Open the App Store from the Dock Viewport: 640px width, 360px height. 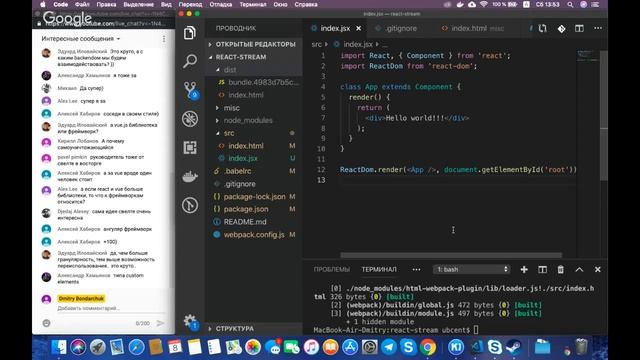[x=350, y=347]
